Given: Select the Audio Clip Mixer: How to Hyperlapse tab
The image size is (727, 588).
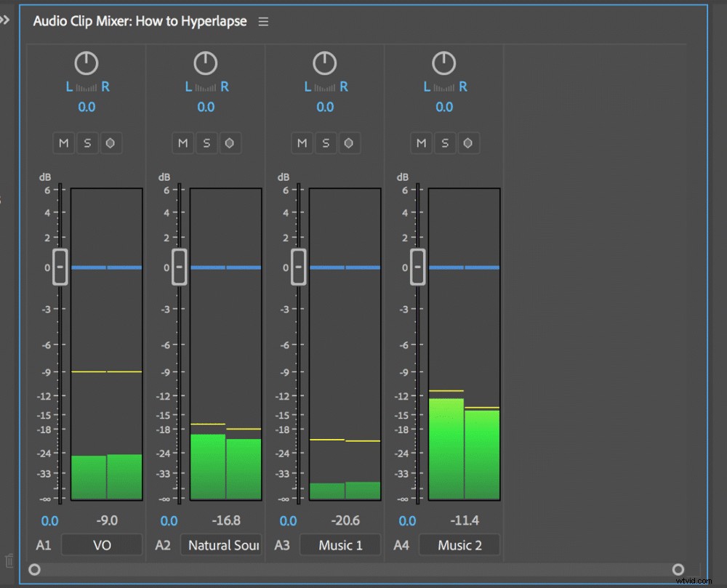Looking at the screenshot, I should pyautogui.click(x=138, y=21).
